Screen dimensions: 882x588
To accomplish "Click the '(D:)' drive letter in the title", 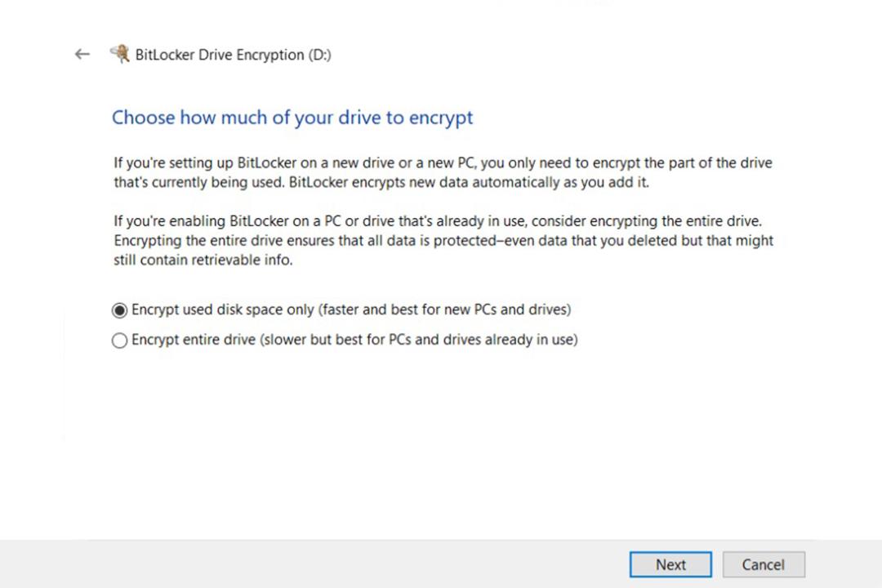I will pos(319,55).
